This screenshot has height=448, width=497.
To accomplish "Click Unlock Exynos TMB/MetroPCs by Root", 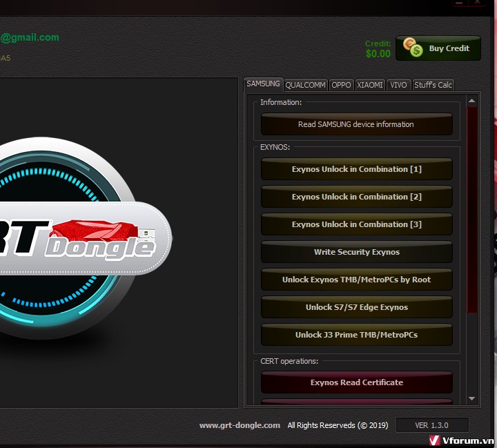I will (x=357, y=280).
